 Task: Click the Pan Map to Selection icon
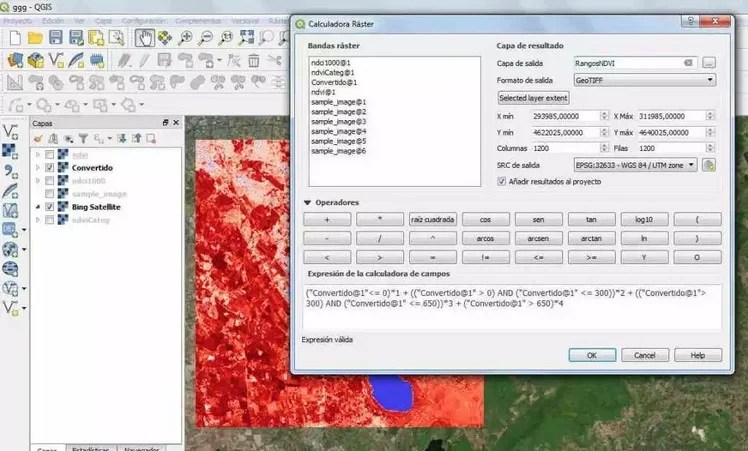(165, 38)
